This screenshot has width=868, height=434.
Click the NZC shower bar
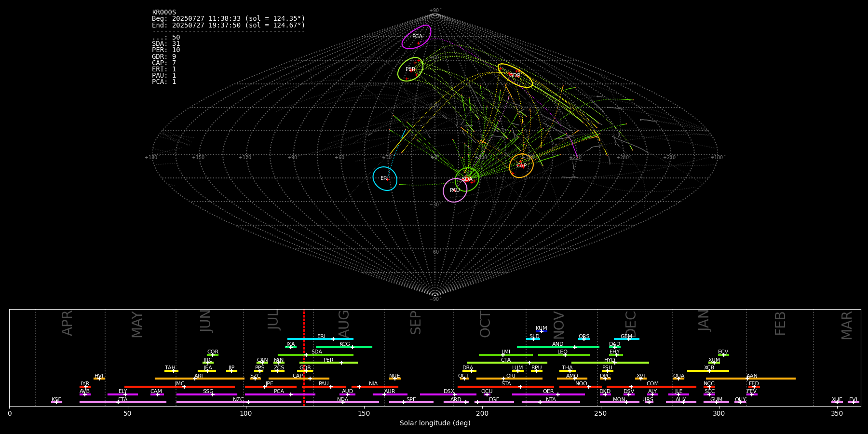point(239,402)
